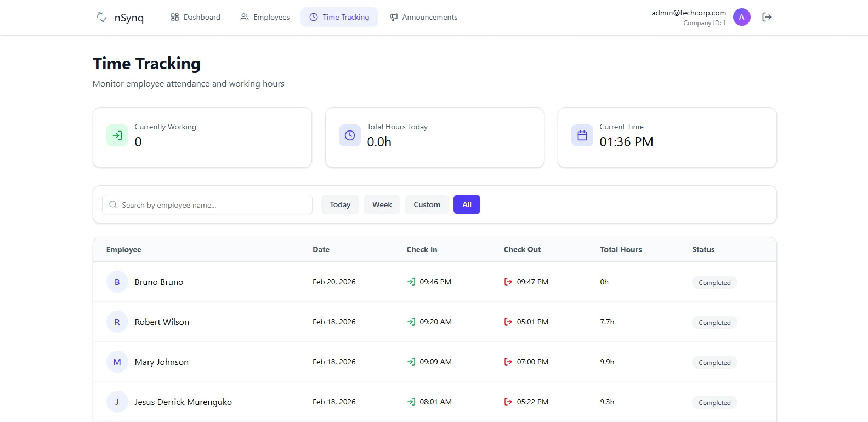Click the purple admin avatar icon

[741, 17]
